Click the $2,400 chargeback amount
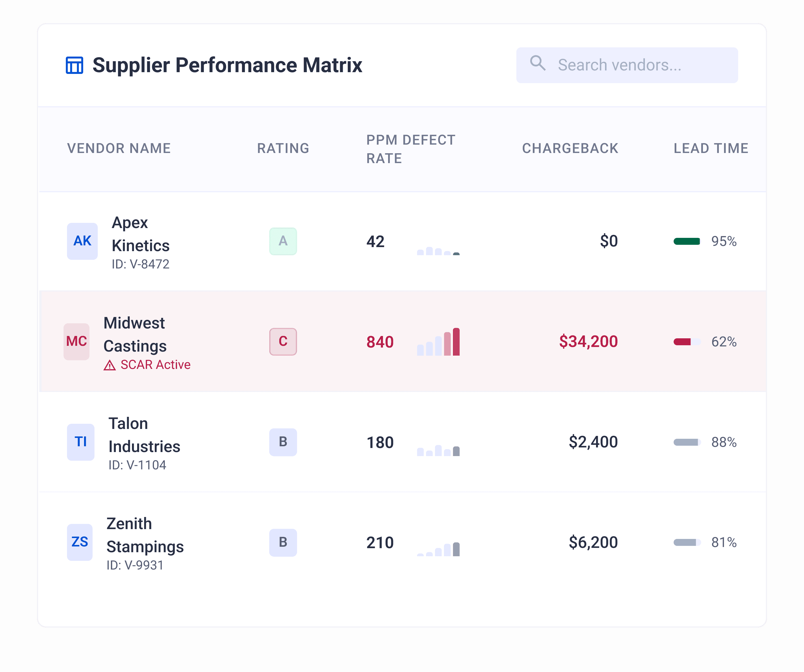 tap(593, 442)
